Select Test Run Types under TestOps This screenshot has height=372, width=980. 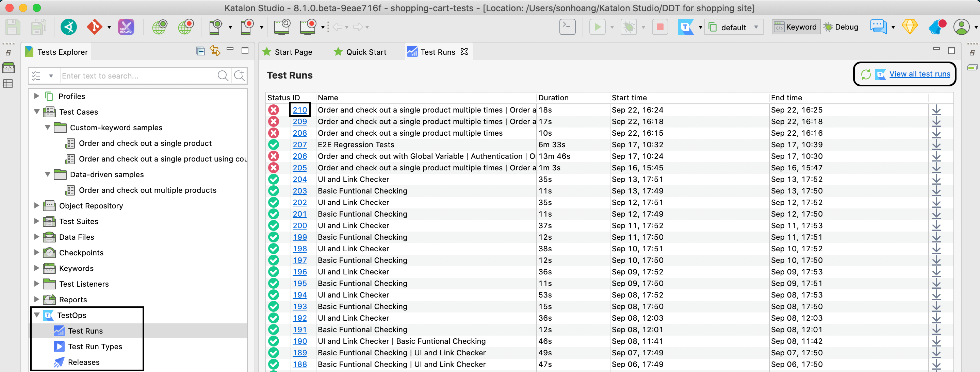coord(95,346)
